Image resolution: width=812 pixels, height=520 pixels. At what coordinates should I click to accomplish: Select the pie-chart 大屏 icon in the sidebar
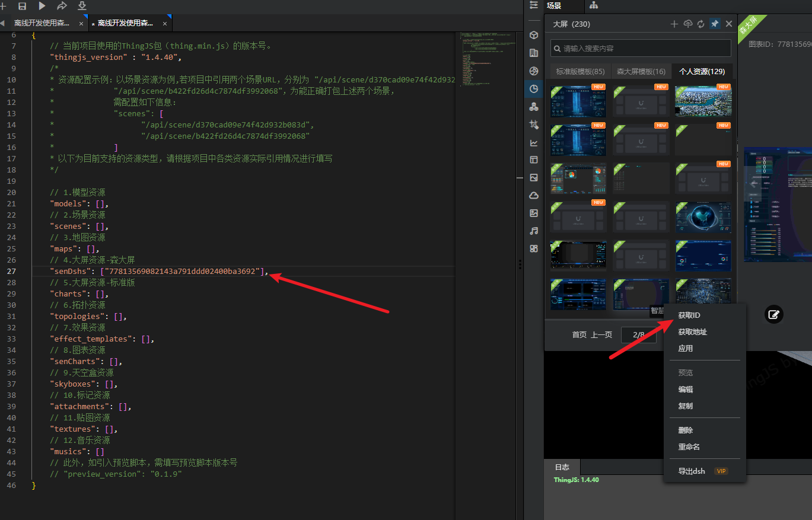point(534,89)
